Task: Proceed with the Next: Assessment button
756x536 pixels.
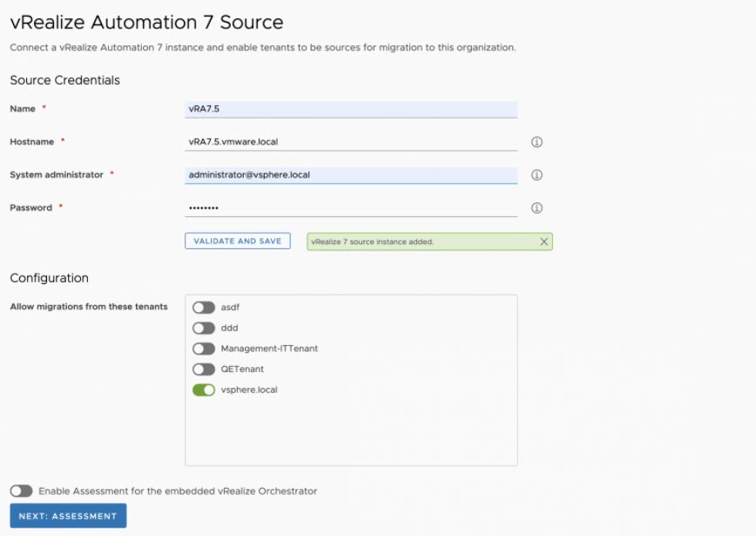Action: (x=68, y=516)
